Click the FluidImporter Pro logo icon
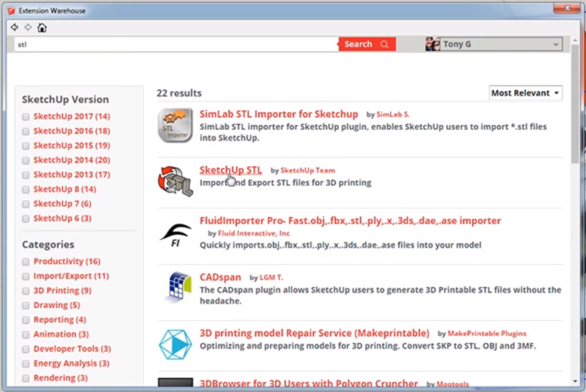586x392 pixels. click(x=175, y=235)
